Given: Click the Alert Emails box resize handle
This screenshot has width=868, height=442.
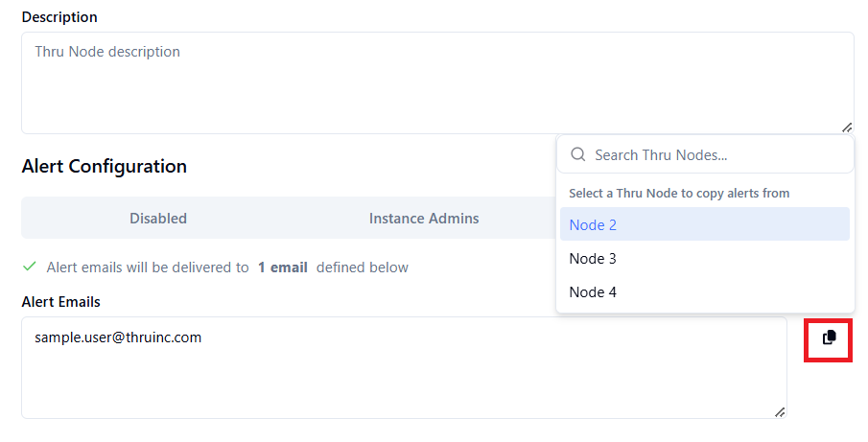Looking at the screenshot, I should (x=779, y=411).
